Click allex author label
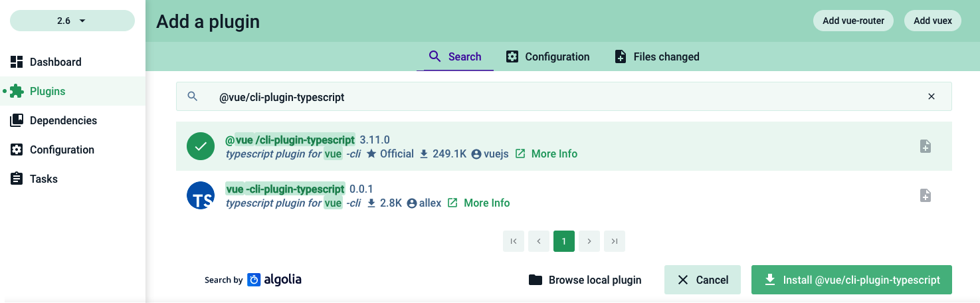This screenshot has width=980, height=303. click(x=424, y=203)
